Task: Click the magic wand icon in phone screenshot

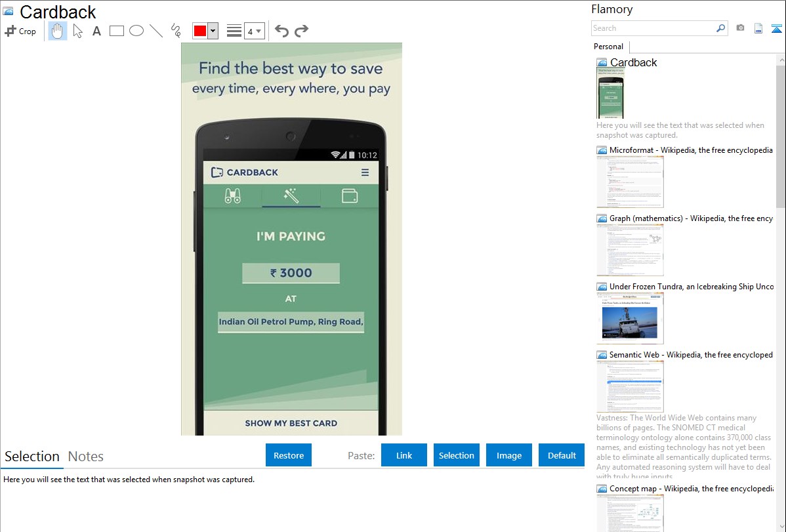Action: pos(291,195)
